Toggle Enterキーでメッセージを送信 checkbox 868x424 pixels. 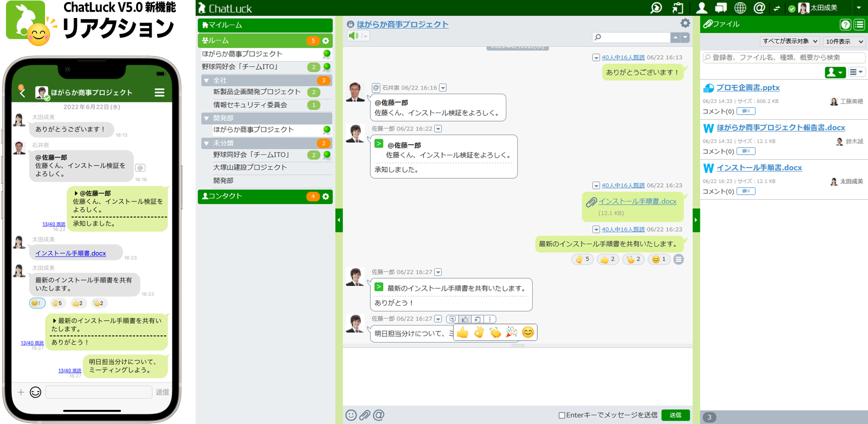pyautogui.click(x=562, y=415)
